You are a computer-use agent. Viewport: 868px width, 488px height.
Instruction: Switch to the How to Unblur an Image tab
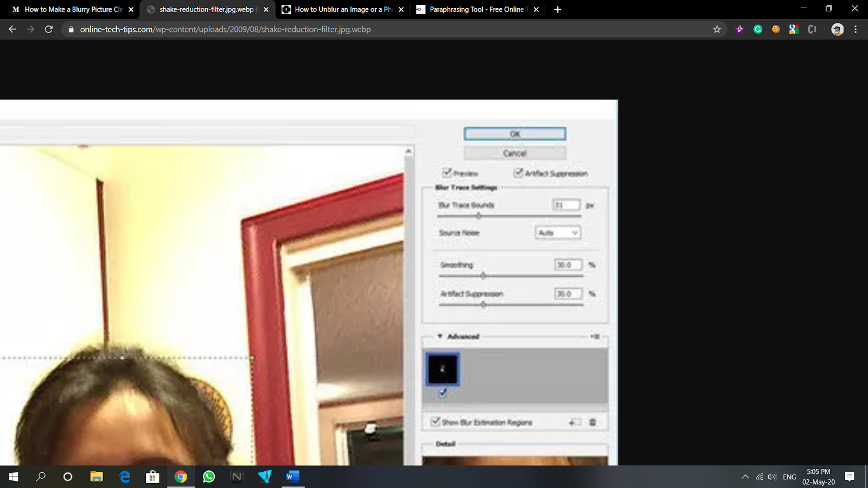342,9
